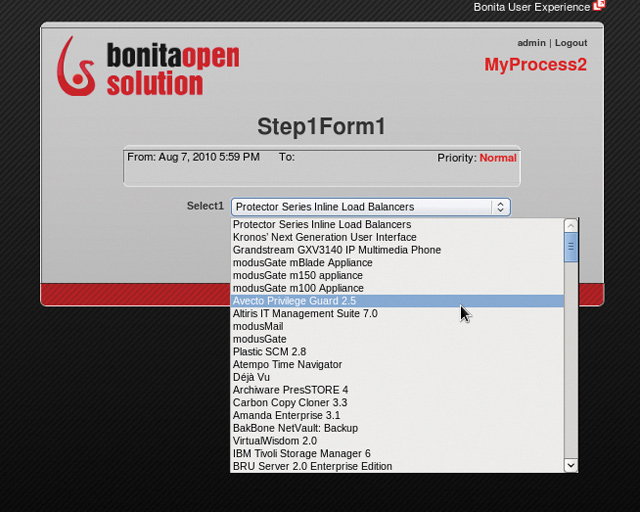Click the scroll down arrow in list
The width and height of the screenshot is (640, 512).
click(571, 465)
